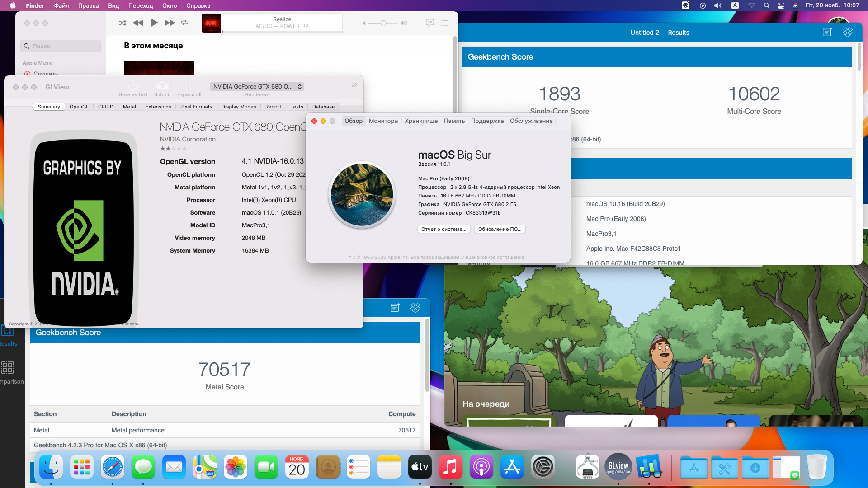The height and width of the screenshot is (488, 868).
Task: Open the NVIDIA GeForce GTX 680 renderer dropdown
Action: tap(257, 86)
